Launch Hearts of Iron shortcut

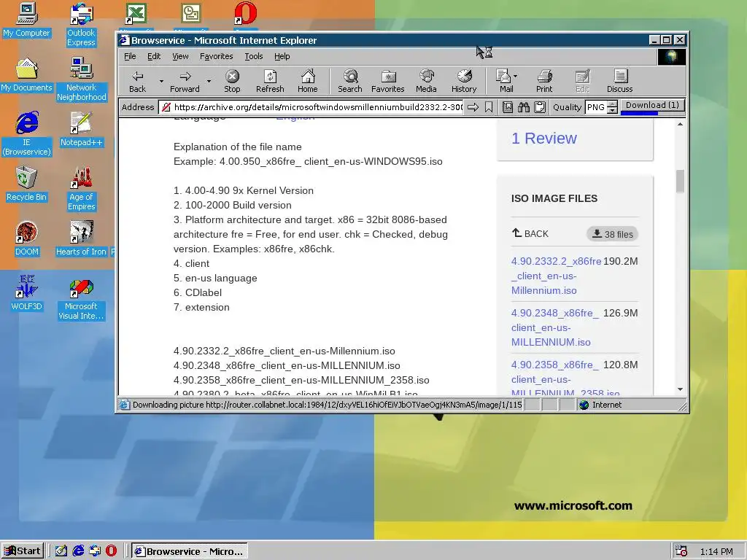[x=81, y=238]
